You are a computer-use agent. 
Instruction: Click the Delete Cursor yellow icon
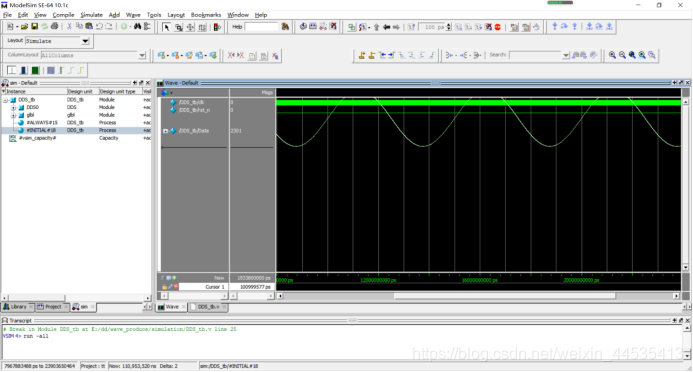[372, 55]
